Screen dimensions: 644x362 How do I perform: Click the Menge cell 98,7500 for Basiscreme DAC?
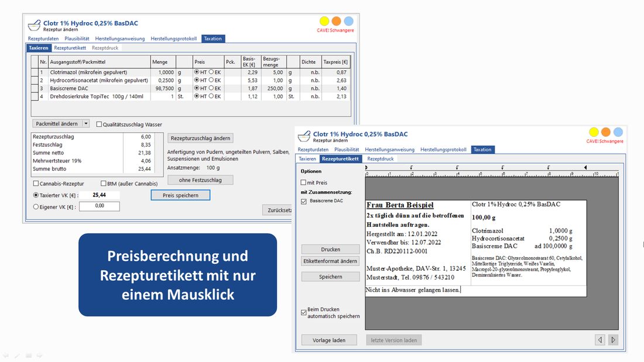(163, 88)
